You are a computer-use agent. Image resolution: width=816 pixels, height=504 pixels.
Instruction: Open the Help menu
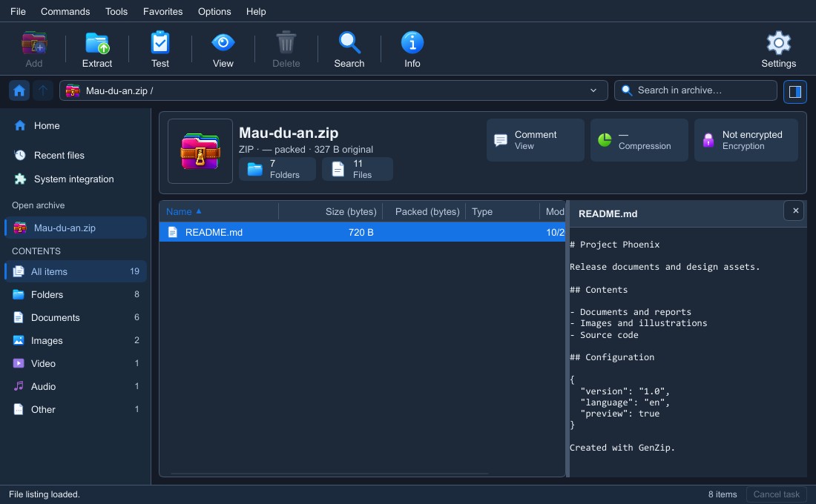point(256,11)
